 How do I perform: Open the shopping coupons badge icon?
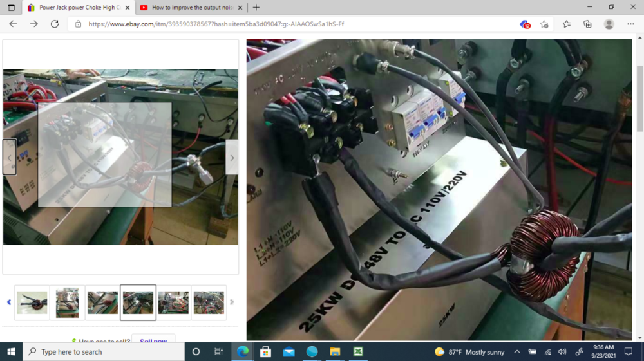click(x=525, y=24)
